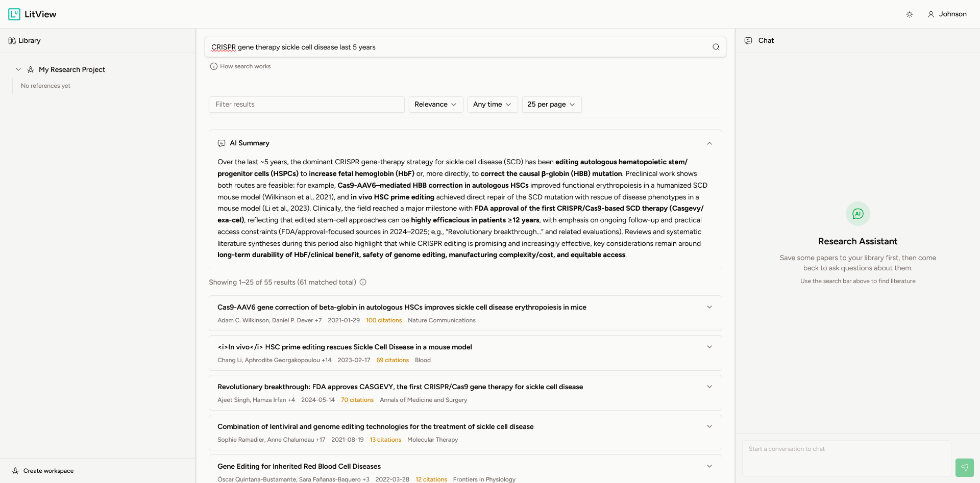This screenshot has width=980, height=483.
Task: Click Create workspace
Action: pos(48,471)
